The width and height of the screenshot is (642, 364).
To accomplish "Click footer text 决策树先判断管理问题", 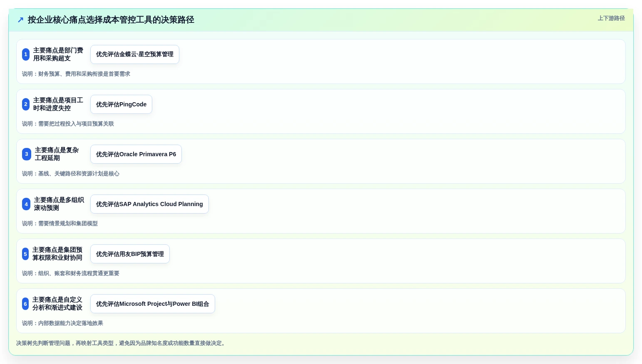I will (x=43, y=343).
